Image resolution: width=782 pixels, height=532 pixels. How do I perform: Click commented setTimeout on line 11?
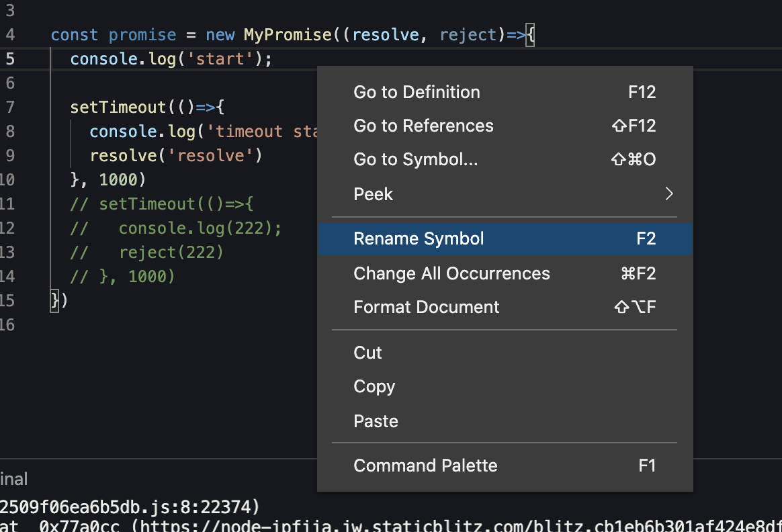[x=162, y=204]
